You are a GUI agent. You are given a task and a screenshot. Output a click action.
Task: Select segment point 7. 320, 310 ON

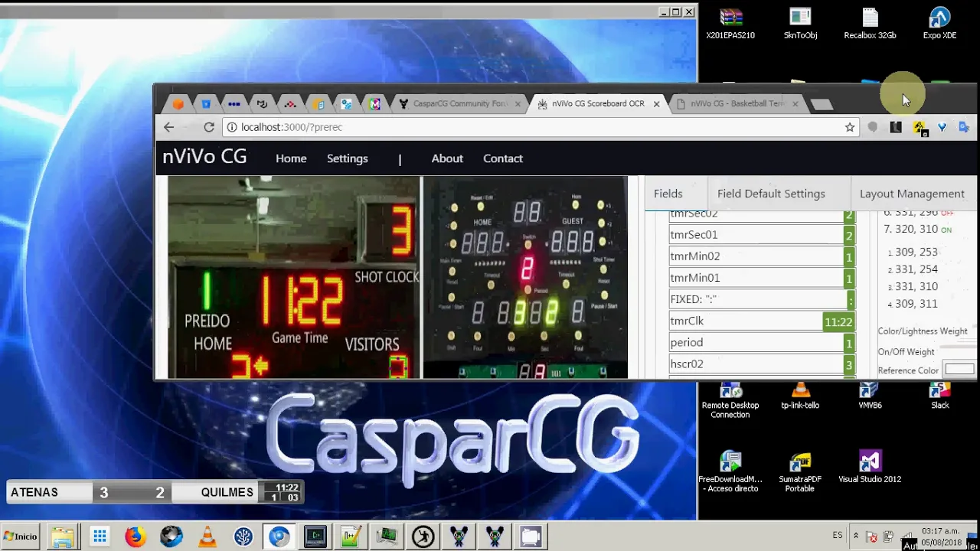[x=917, y=229]
